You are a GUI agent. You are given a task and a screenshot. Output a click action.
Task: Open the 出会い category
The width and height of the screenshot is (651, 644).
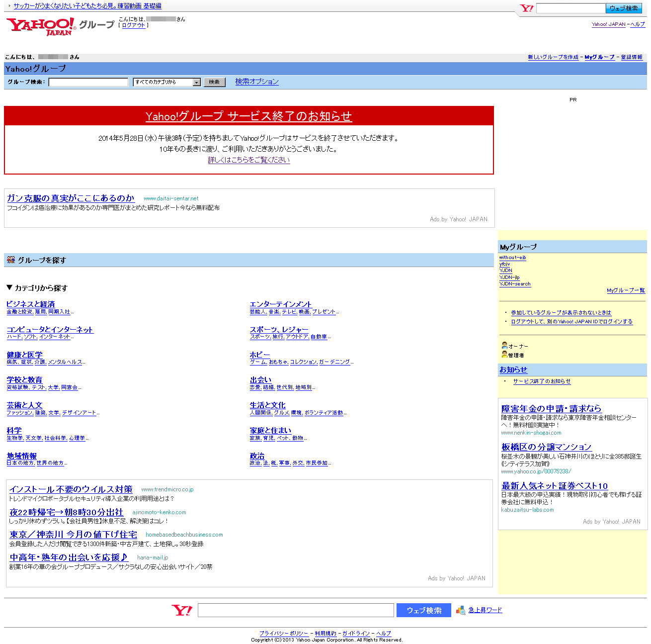pyautogui.click(x=260, y=380)
